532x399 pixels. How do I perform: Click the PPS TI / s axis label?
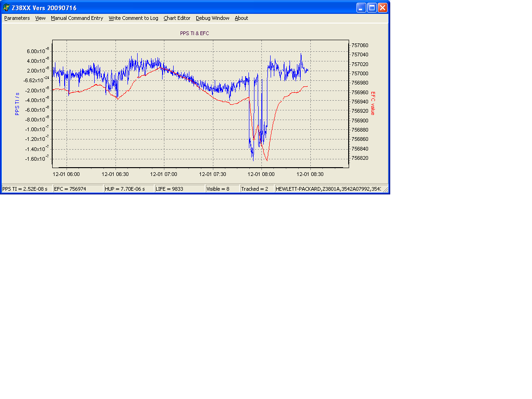pyautogui.click(x=17, y=104)
